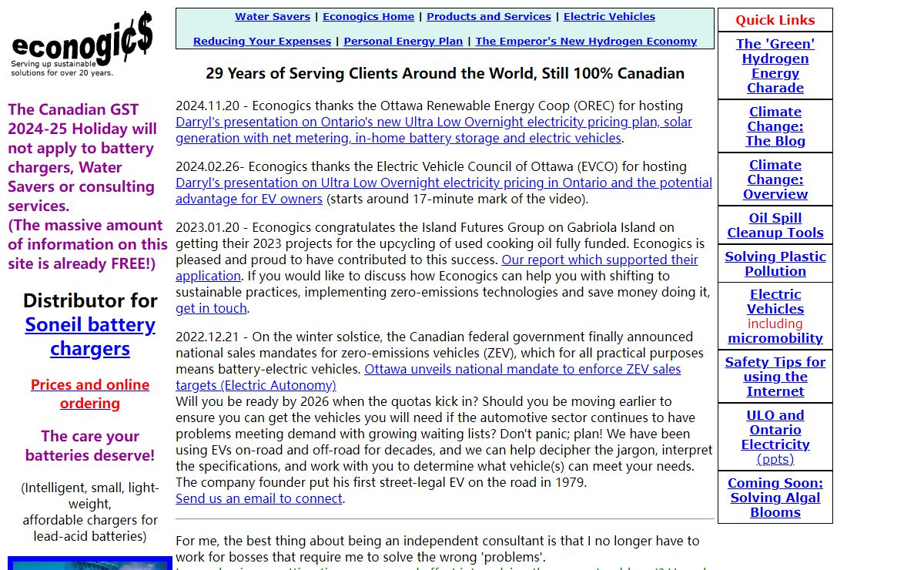Click the 'get in touch' link
The height and width of the screenshot is (570, 924).
coord(211,308)
